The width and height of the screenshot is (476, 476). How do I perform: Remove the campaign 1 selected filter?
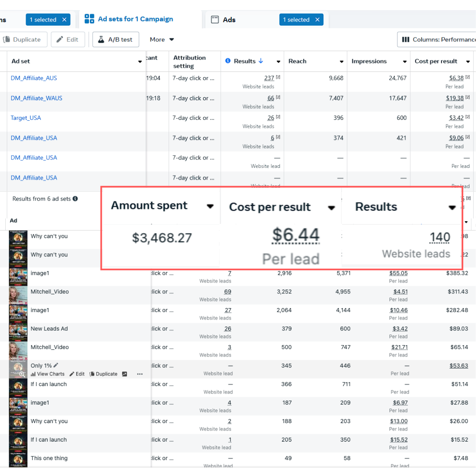pyautogui.click(x=64, y=19)
